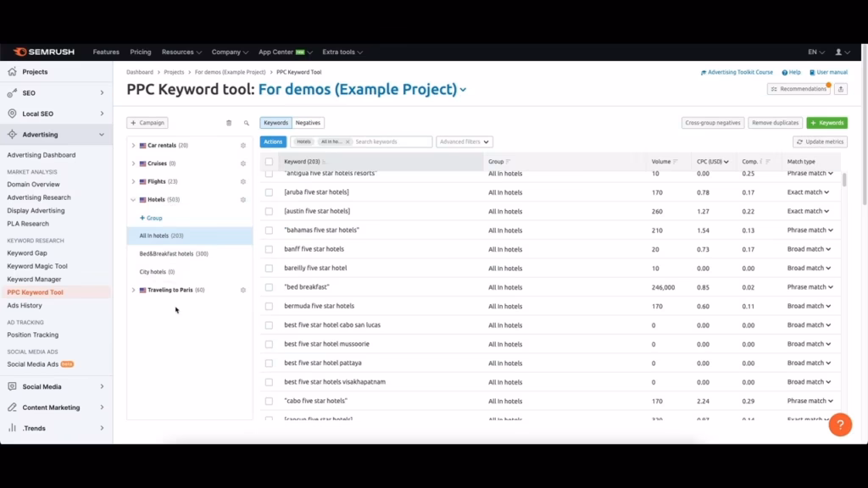The image size is (868, 488).
Task: Expand the Cruises group in the tree
Action: point(133,164)
